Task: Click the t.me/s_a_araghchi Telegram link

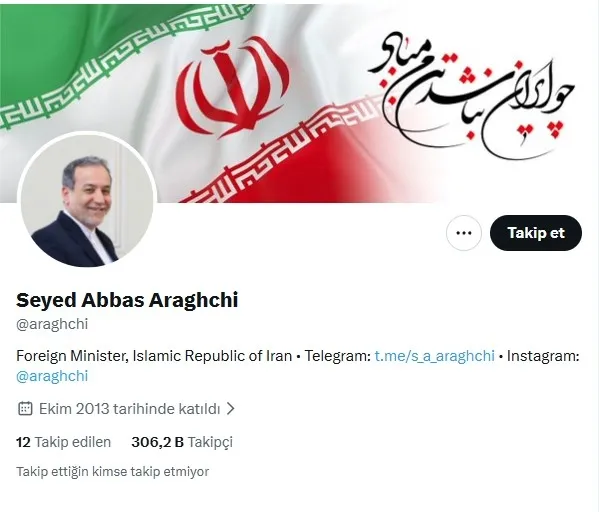Action: tap(434, 356)
